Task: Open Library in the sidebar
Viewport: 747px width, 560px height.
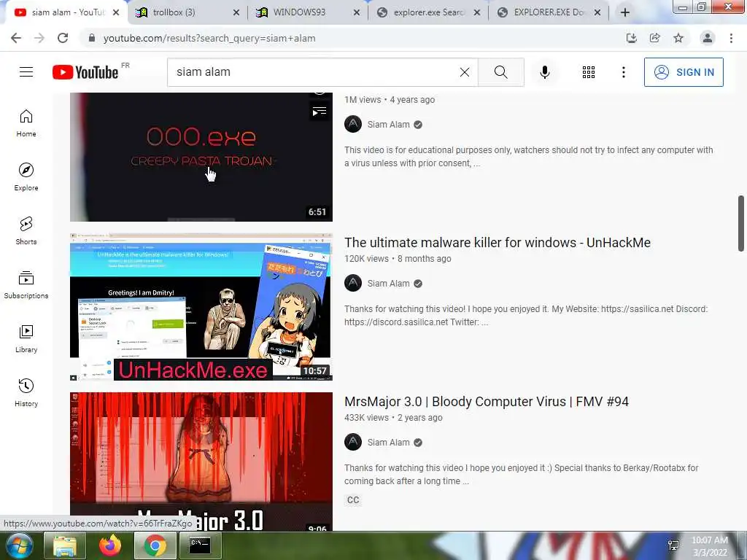Action: click(26, 338)
